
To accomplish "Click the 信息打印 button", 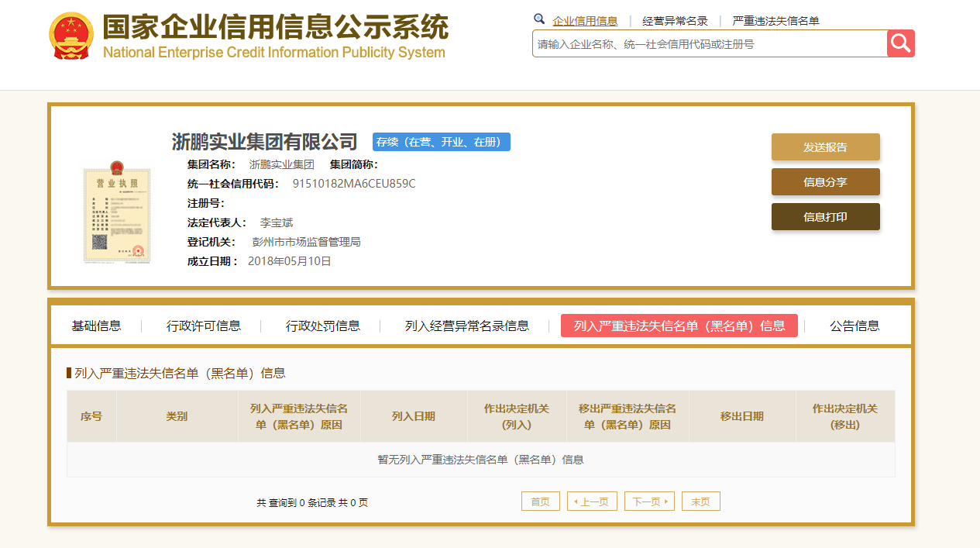I will point(826,217).
